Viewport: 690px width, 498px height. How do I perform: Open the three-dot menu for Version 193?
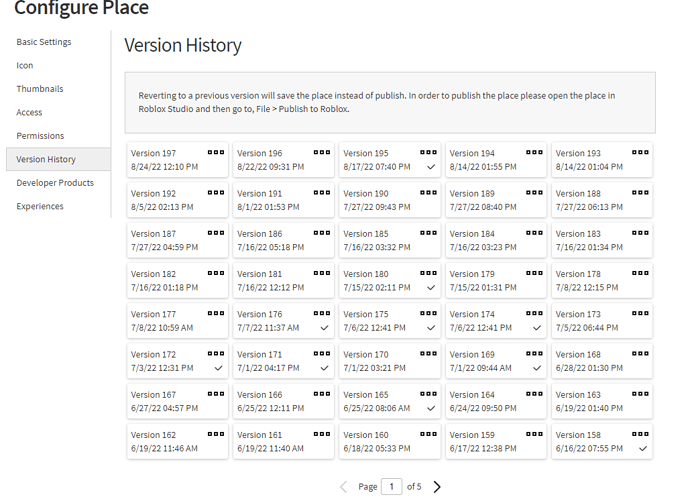pyautogui.click(x=640, y=152)
